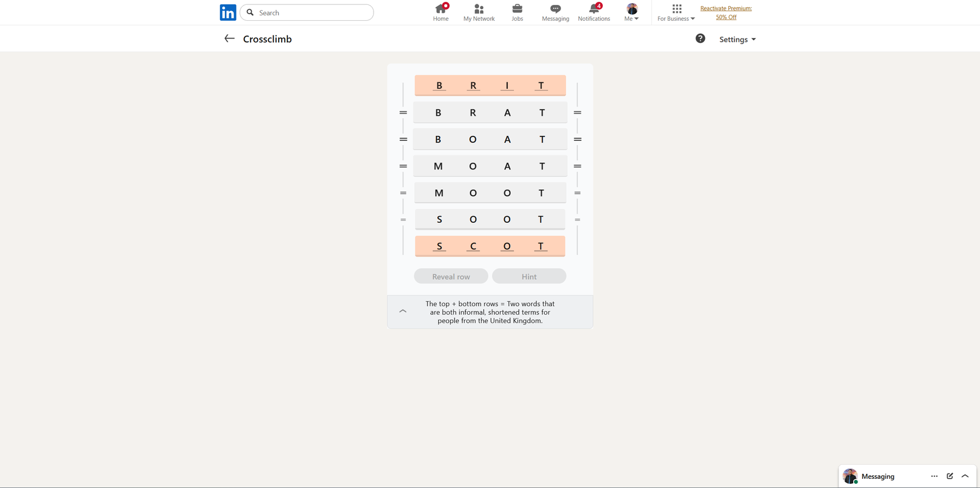Check the Notifications bell icon
Viewport: 980px width, 488px height.
coord(594,9)
